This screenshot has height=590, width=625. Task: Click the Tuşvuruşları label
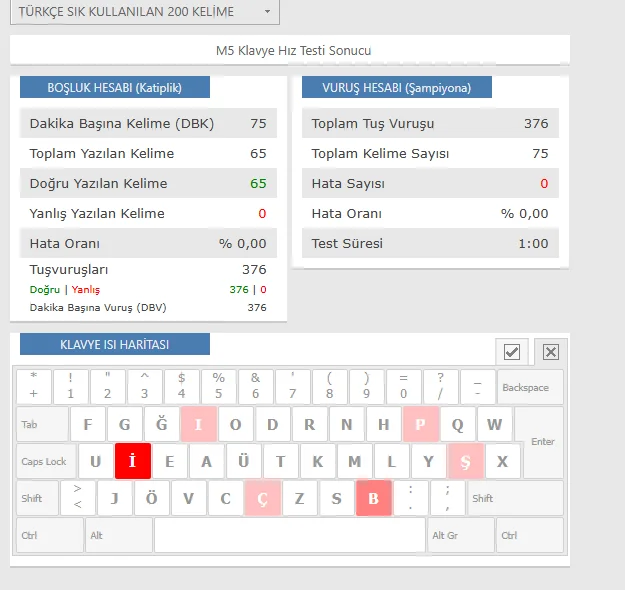click(x=69, y=270)
